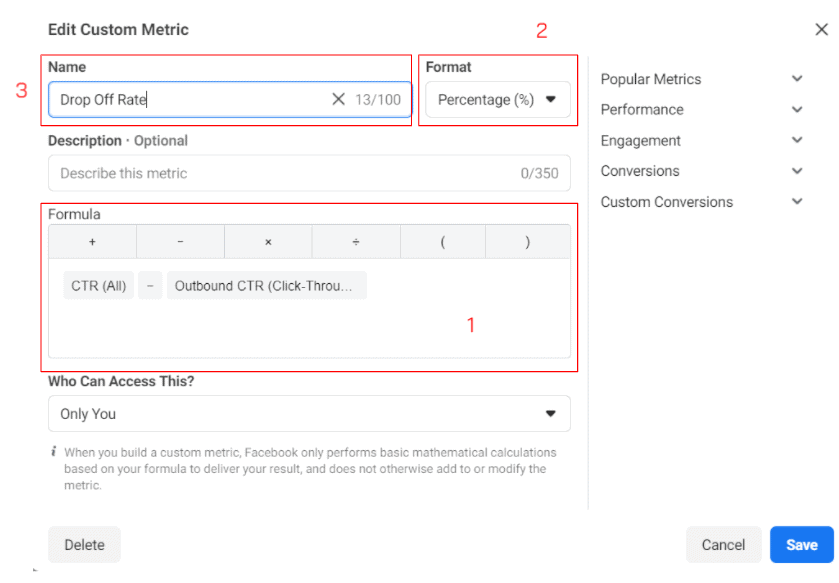This screenshot has width=839, height=583.
Task: Click the Description text field
Action: 280,173
